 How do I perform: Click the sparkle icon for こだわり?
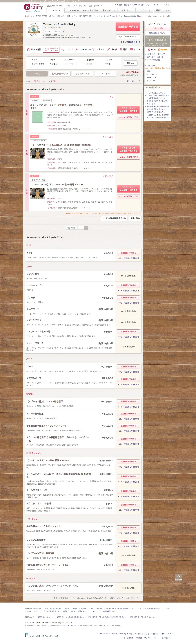coord(62,50)
